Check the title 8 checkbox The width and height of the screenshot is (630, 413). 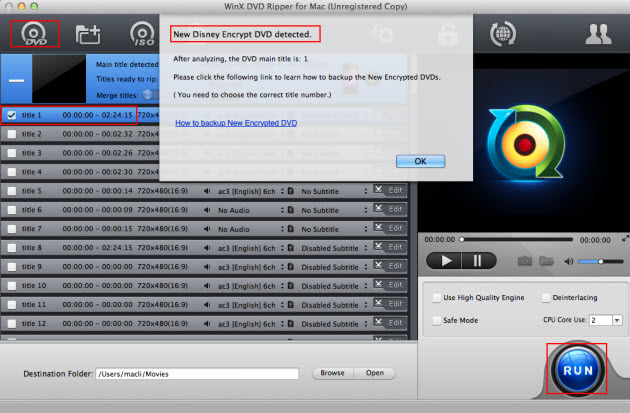click(x=12, y=248)
